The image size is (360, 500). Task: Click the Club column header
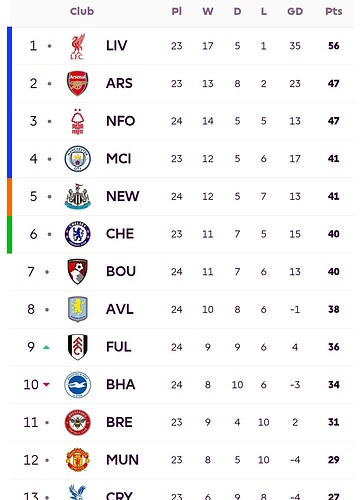pyautogui.click(x=82, y=11)
